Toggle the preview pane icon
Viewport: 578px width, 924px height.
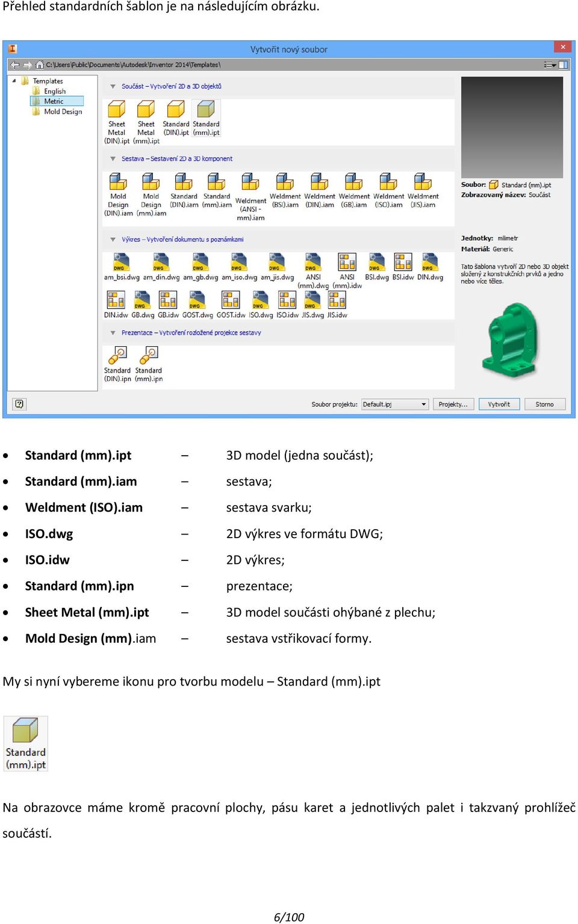[x=564, y=65]
